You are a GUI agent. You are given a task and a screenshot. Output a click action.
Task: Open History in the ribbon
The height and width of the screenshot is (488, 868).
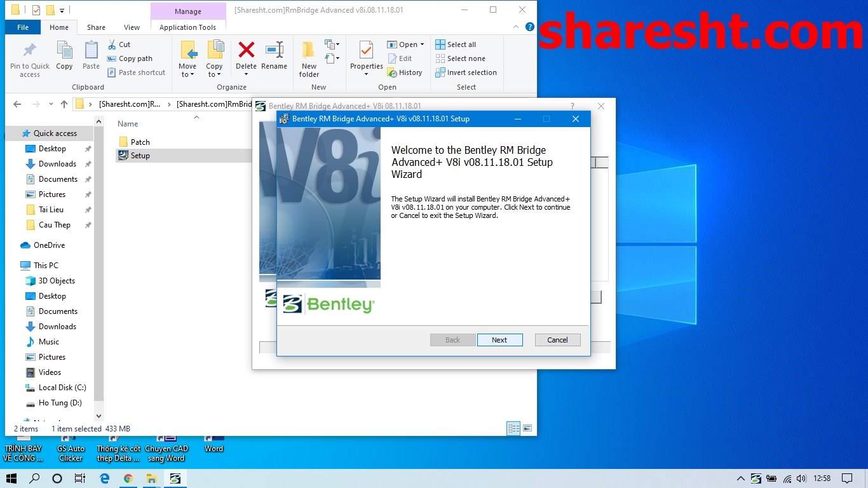point(405,72)
